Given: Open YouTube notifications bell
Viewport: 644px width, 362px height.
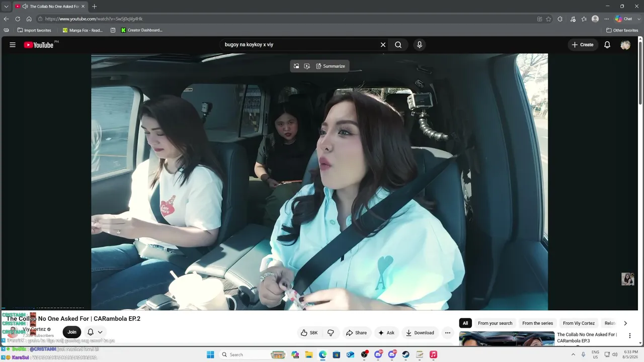Looking at the screenshot, I should pyautogui.click(x=607, y=45).
